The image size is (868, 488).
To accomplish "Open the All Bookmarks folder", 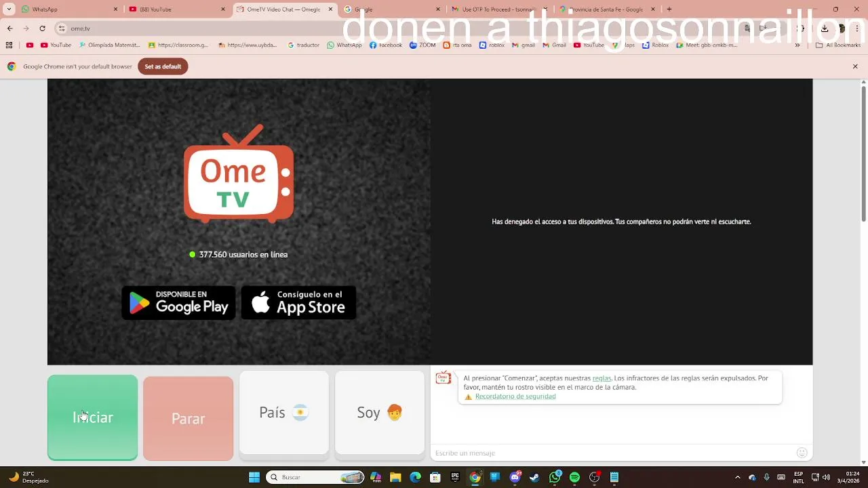I will 838,45.
